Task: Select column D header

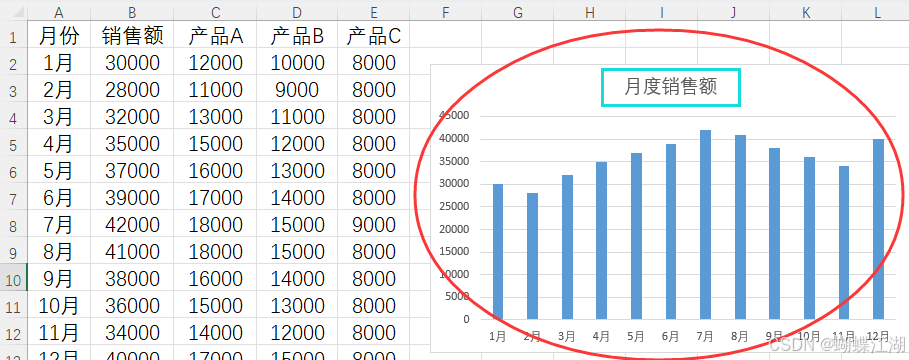Action: 297,12
